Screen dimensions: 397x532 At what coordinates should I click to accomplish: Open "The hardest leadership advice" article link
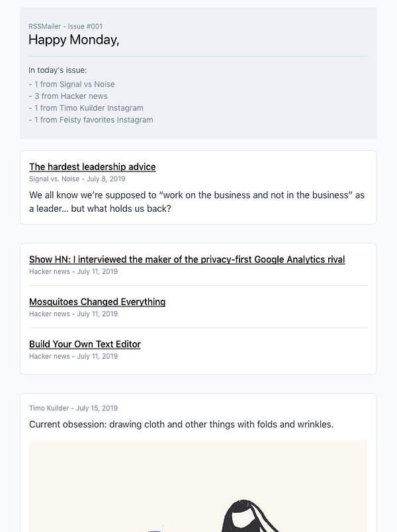pyautogui.click(x=92, y=167)
